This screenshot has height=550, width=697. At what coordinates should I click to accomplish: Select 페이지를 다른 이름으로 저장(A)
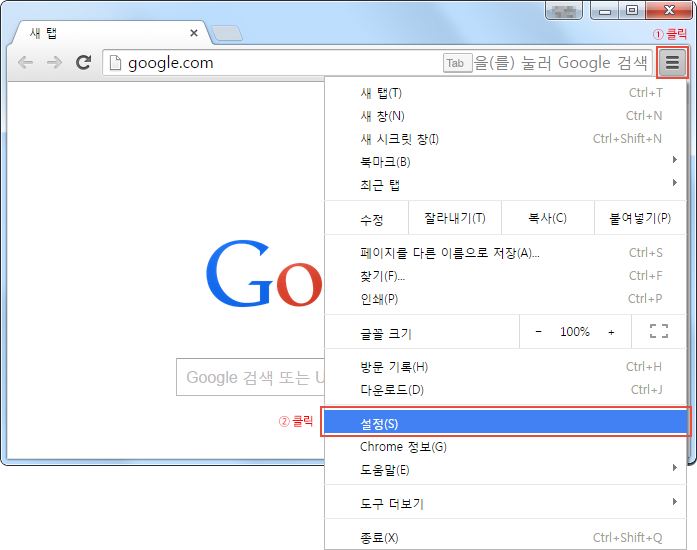505,253
